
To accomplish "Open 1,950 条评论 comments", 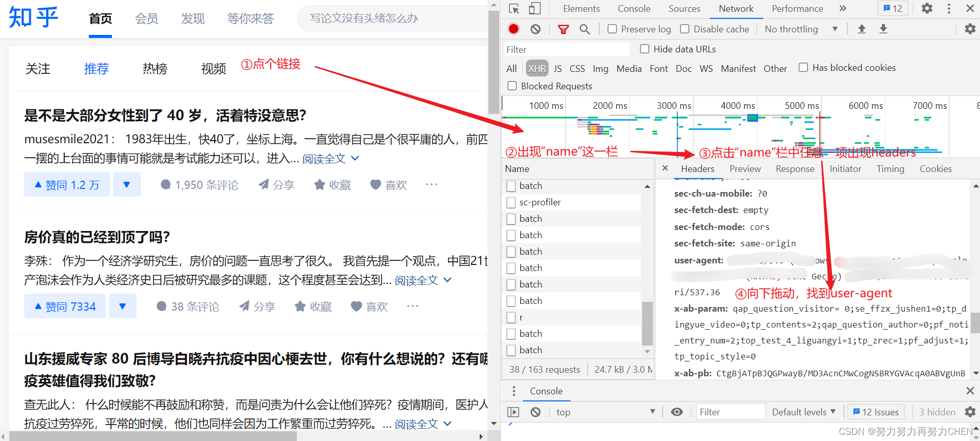I will click(x=199, y=185).
